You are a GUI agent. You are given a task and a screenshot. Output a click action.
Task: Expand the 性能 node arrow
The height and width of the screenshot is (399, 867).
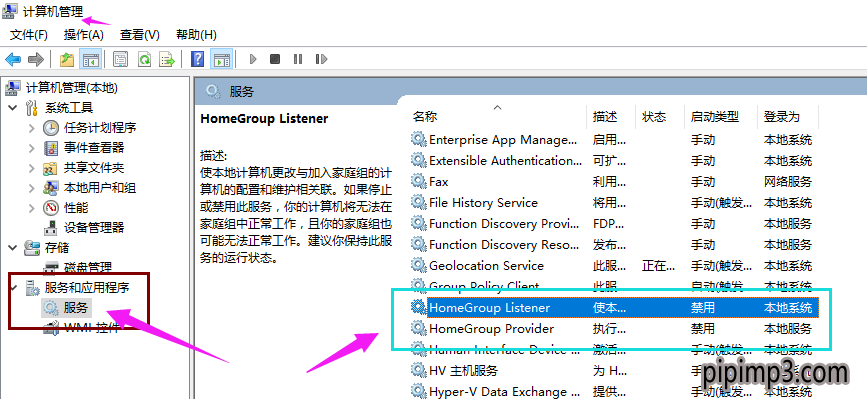[x=32, y=208]
